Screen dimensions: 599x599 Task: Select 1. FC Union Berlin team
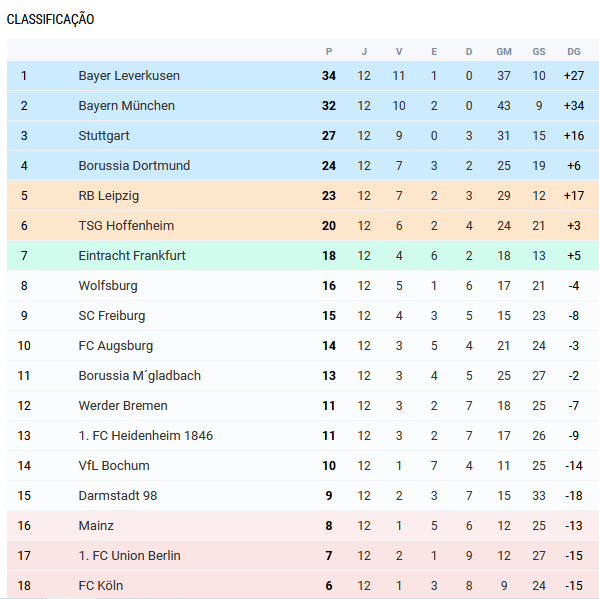click(129, 555)
